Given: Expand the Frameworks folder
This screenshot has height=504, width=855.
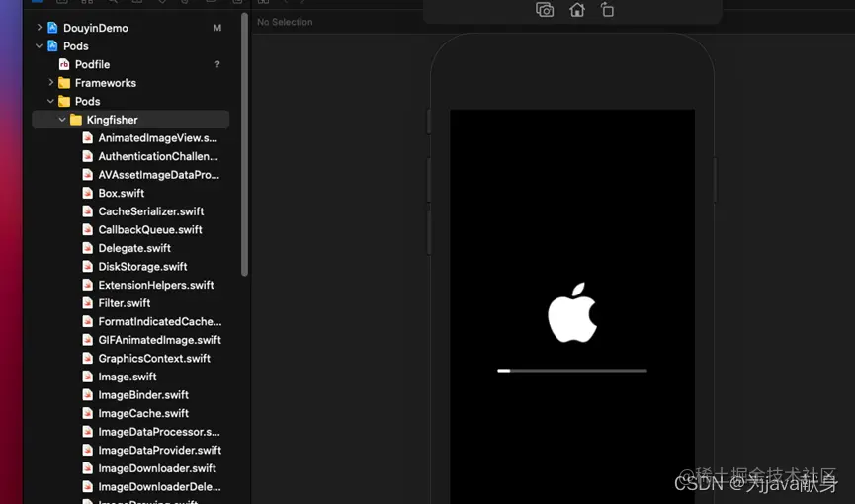Looking at the screenshot, I should coord(51,82).
